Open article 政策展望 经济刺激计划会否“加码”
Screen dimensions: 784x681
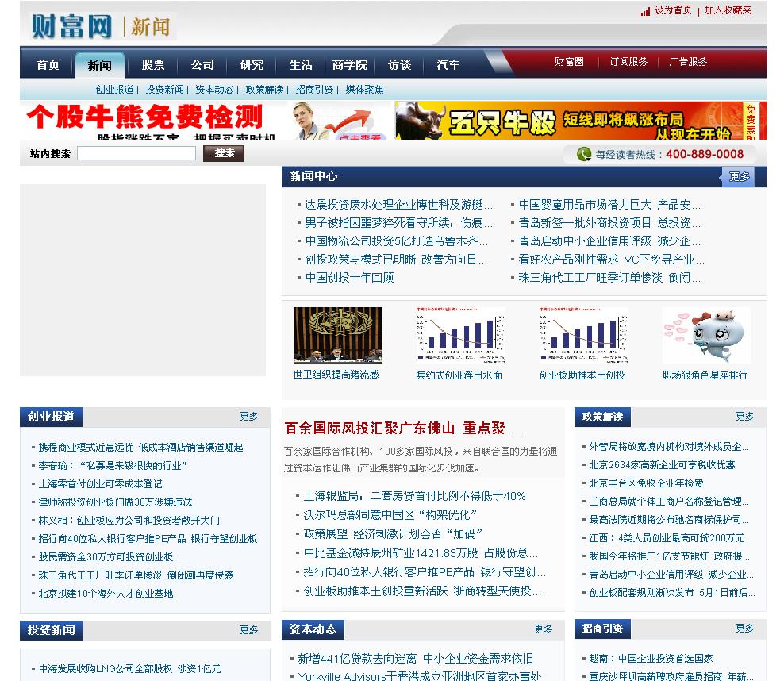[393, 534]
